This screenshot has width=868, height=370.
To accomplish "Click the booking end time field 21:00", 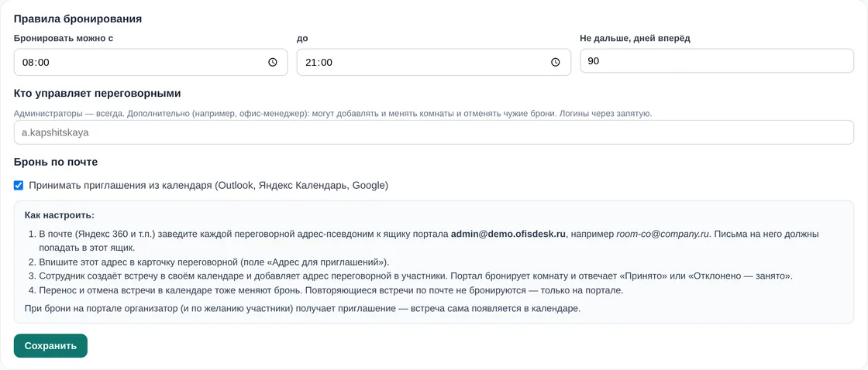I will (x=433, y=62).
